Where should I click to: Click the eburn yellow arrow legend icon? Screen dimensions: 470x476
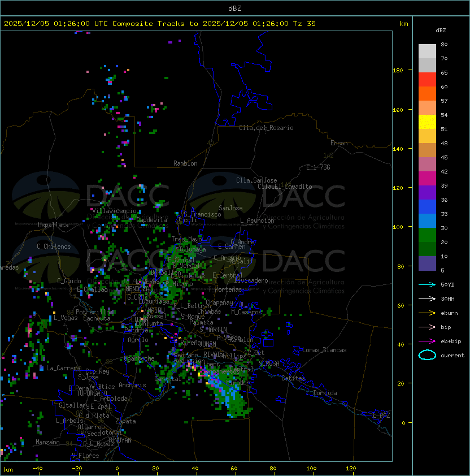point(427,313)
